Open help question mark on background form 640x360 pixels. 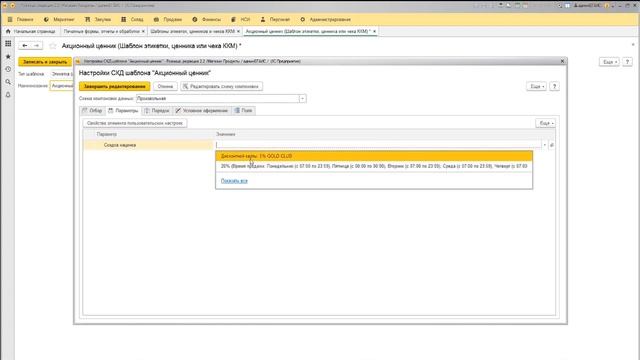tap(627, 62)
